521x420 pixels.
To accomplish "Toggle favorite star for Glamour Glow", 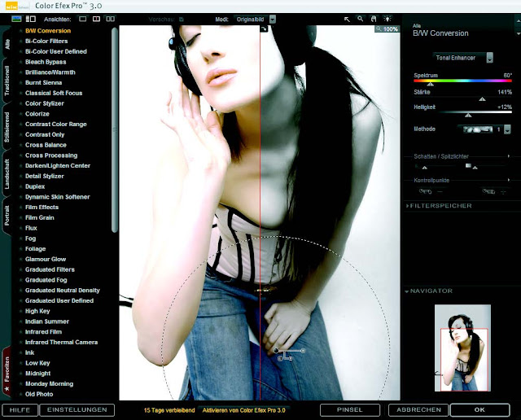I will pos(20,260).
